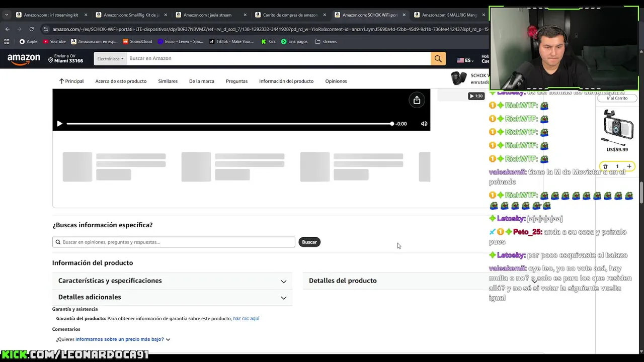Close the 'SmallRig Kit de ja' tab
The image size is (644, 362).
coord(166,15)
